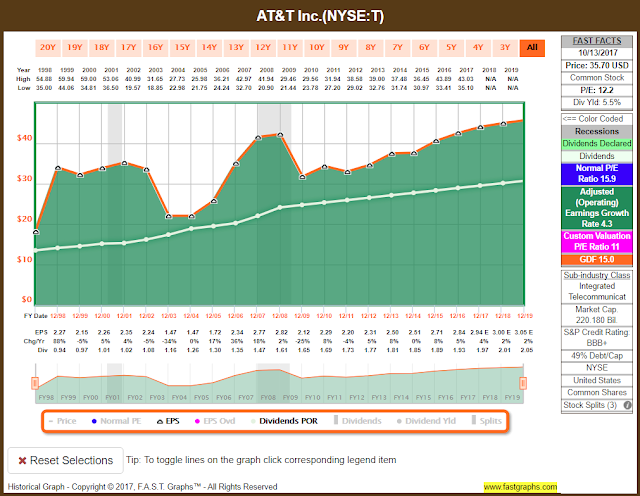
Task: Click the Reset Selections button
Action: point(66,460)
